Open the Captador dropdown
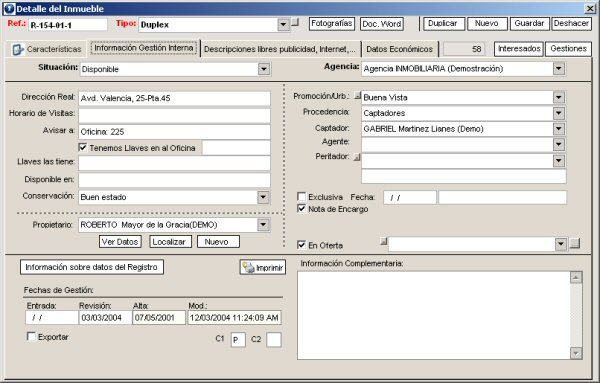This screenshot has width=600, height=383. tap(559, 129)
